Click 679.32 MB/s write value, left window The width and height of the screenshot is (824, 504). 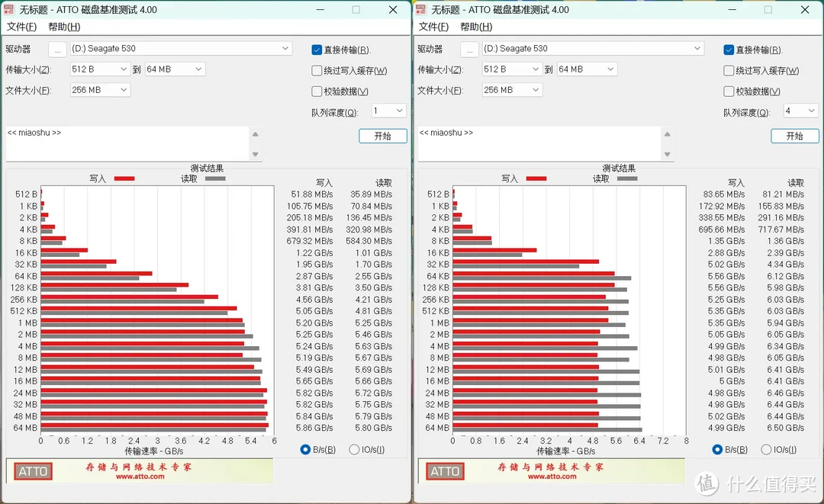point(310,241)
